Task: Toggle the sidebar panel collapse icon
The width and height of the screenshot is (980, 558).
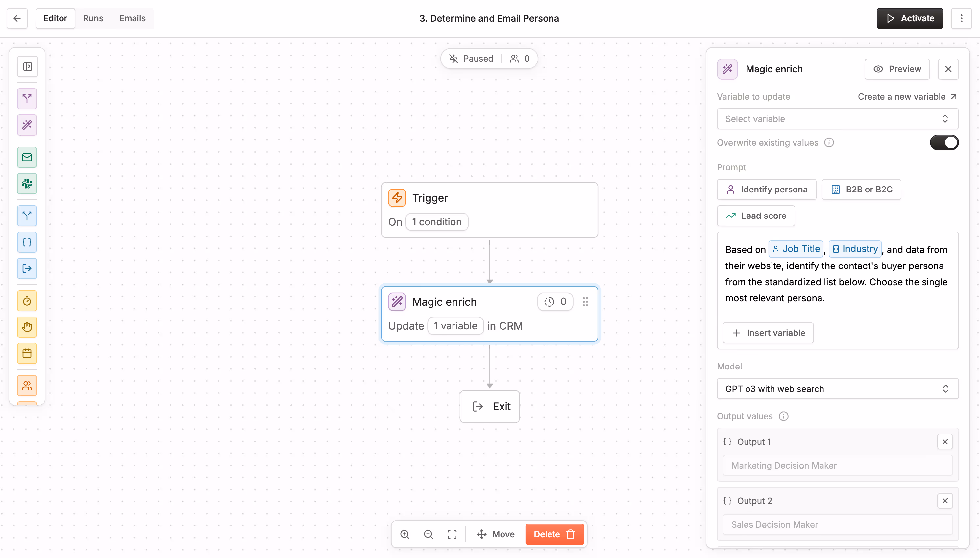Action: click(27, 67)
